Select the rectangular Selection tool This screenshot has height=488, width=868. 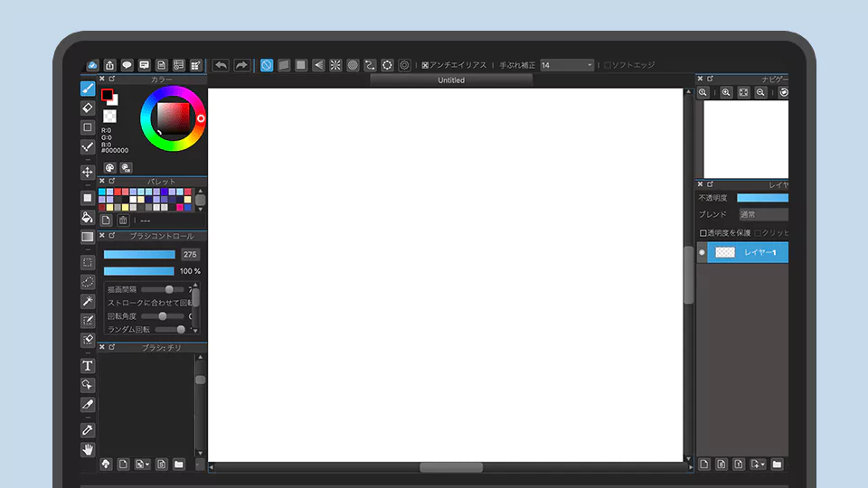tap(88, 262)
